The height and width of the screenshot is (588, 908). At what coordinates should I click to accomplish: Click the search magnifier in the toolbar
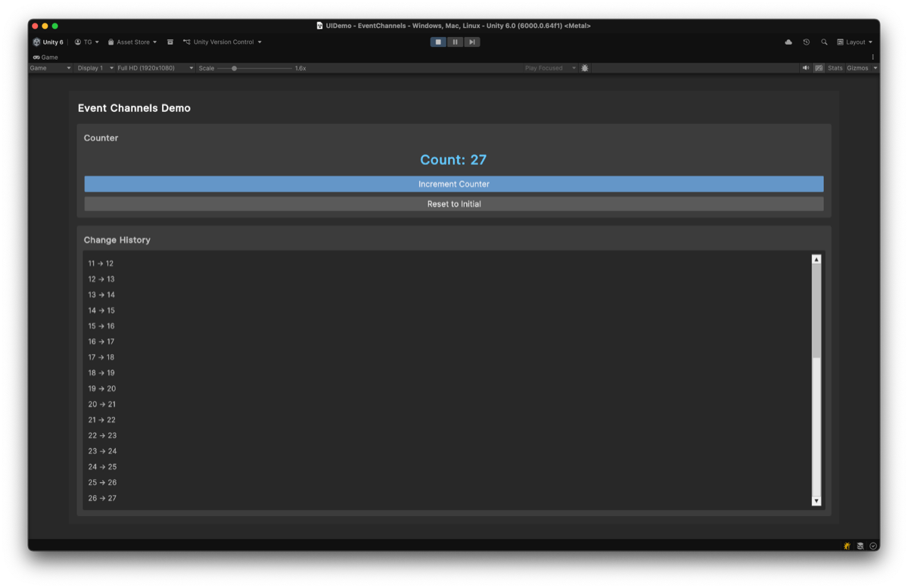pyautogui.click(x=824, y=42)
